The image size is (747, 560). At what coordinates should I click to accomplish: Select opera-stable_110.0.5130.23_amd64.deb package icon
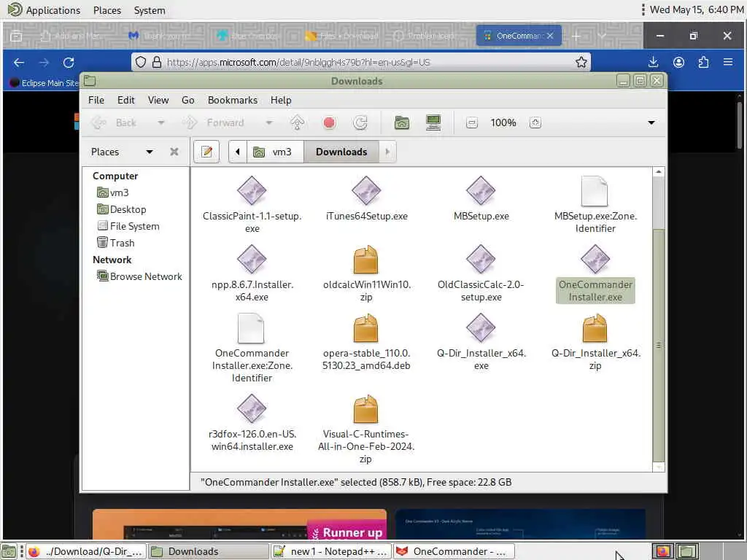point(366,329)
